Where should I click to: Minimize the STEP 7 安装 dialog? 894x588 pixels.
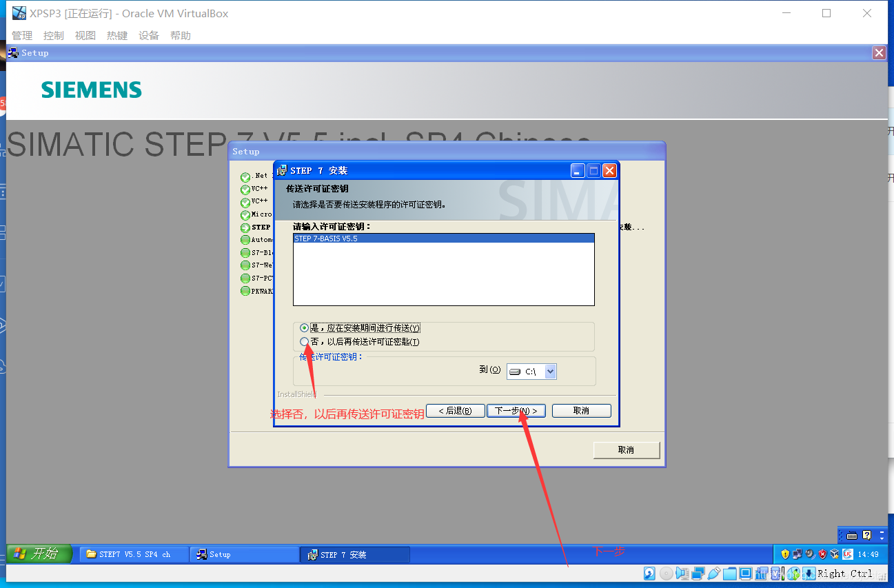pyautogui.click(x=578, y=170)
